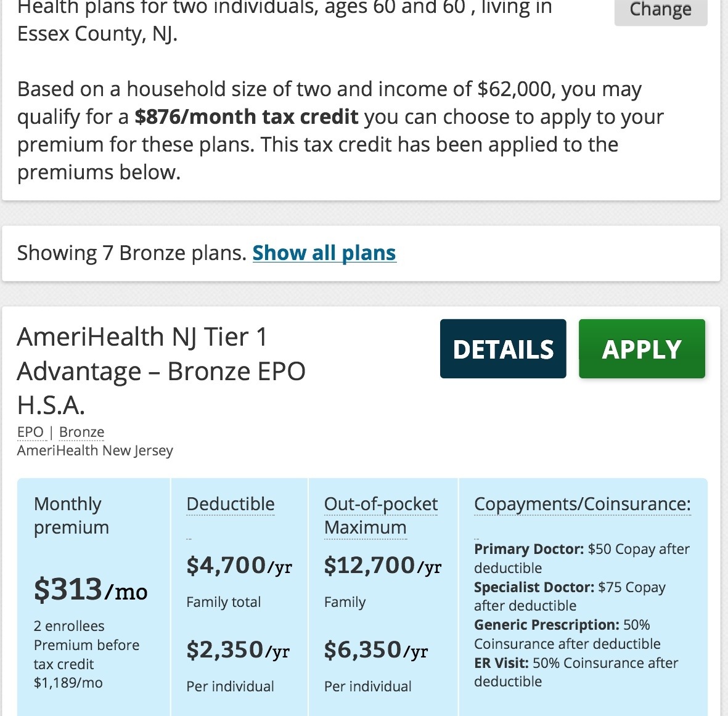
Task: Click the $1,189/mo premium before tax credit
Action: click(68, 683)
